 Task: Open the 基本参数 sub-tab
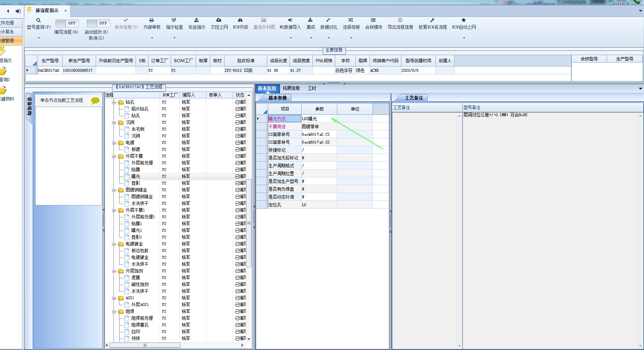point(278,98)
